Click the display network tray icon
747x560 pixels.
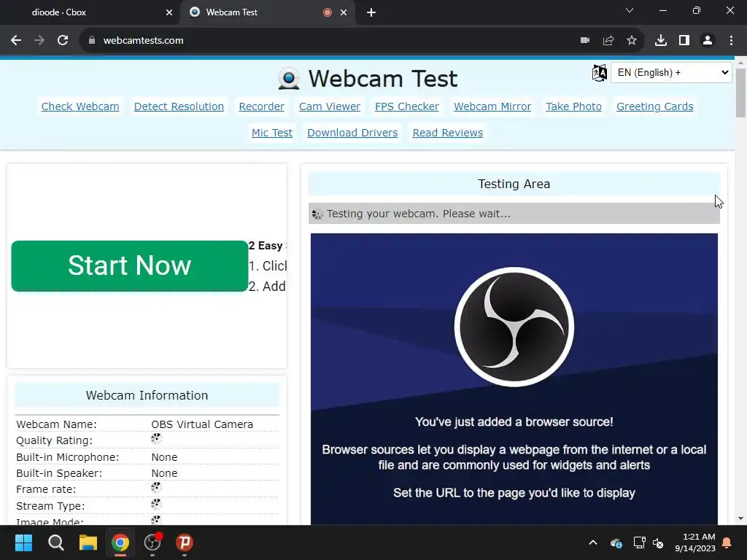(x=639, y=542)
